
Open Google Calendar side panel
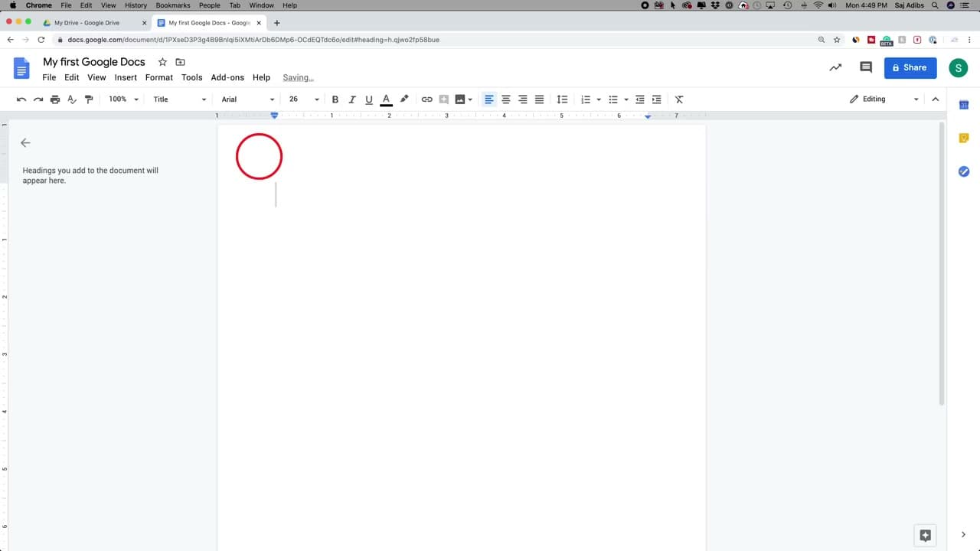[964, 105]
